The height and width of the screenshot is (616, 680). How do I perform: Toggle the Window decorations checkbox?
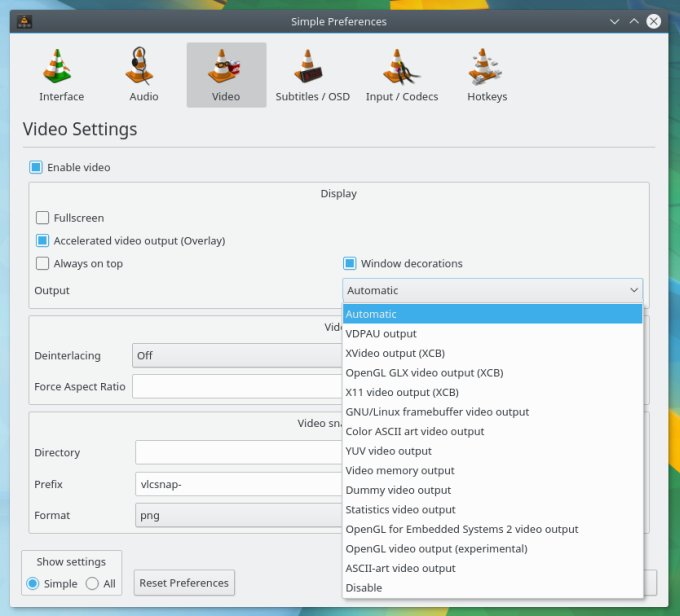[x=350, y=263]
